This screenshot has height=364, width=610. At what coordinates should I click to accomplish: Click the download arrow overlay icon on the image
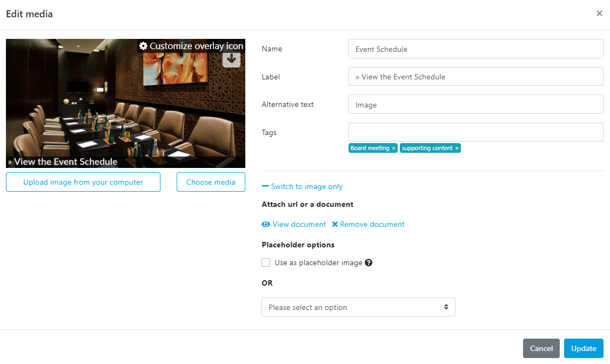coord(231,59)
